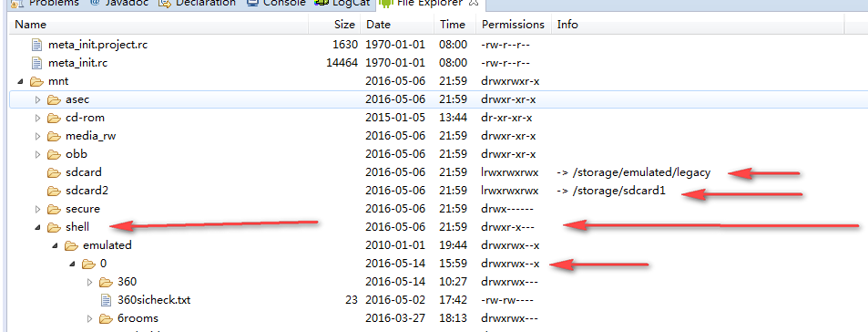Image resolution: width=868 pixels, height=332 pixels.
Task: Expand the 360 folder
Action: pos(90,282)
